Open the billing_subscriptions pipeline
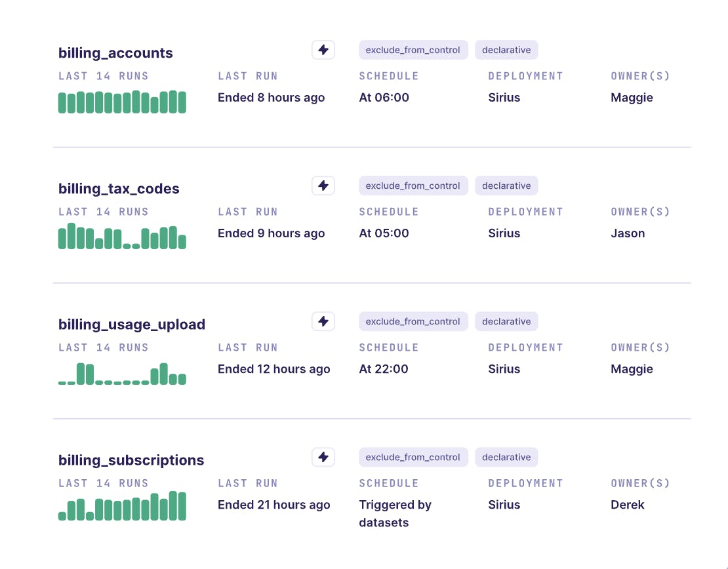 [x=131, y=460]
